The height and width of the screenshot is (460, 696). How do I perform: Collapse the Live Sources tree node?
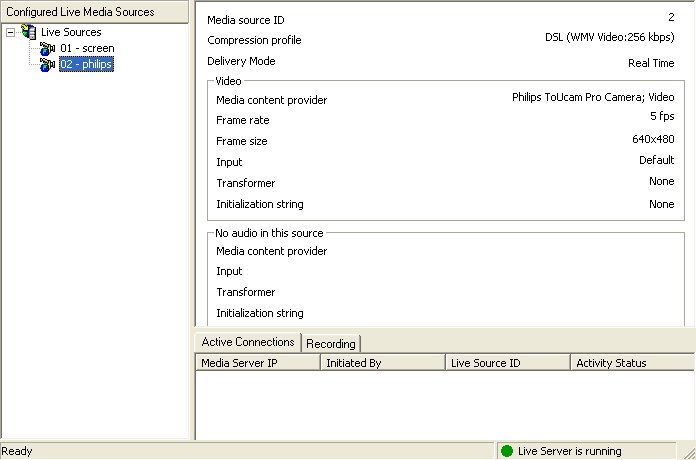(10, 32)
